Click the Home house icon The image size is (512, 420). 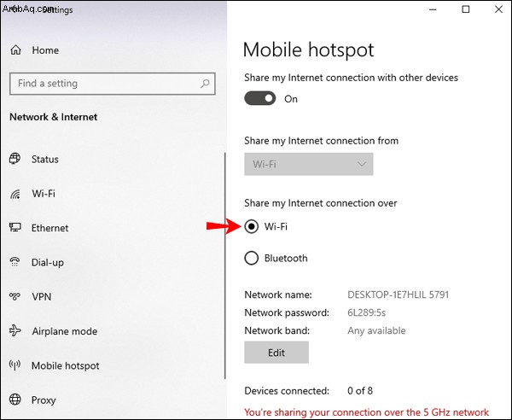pyautogui.click(x=15, y=50)
